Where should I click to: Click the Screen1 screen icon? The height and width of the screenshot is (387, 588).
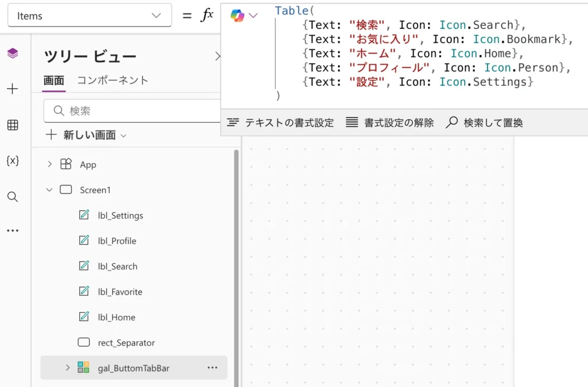click(x=66, y=189)
